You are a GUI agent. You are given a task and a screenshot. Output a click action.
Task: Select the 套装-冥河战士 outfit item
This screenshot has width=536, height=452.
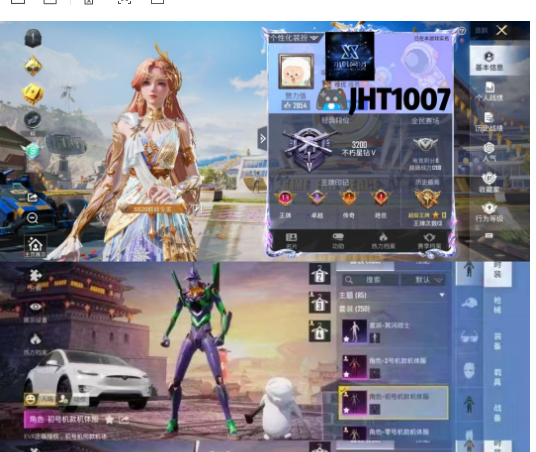(x=394, y=331)
